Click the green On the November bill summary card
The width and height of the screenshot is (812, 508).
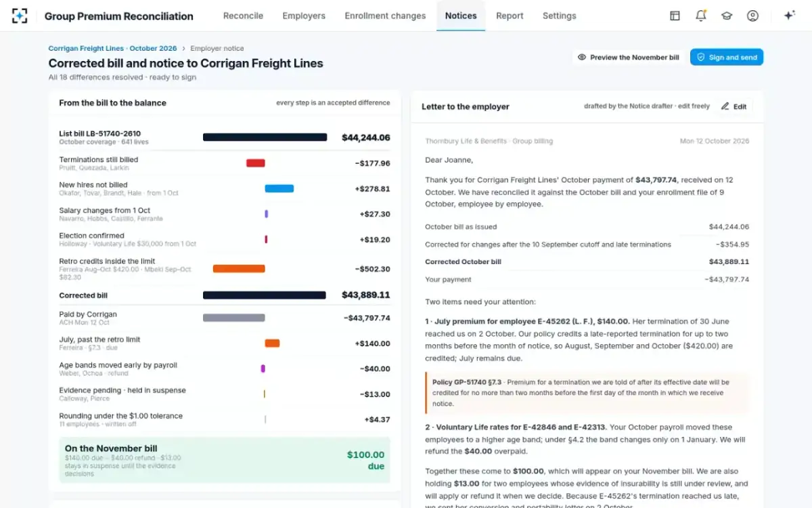[225, 460]
